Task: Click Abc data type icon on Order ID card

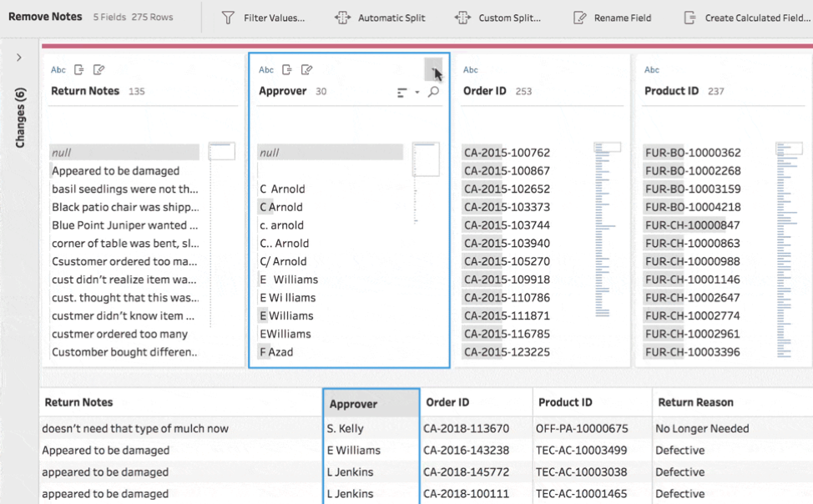Action: tap(470, 69)
